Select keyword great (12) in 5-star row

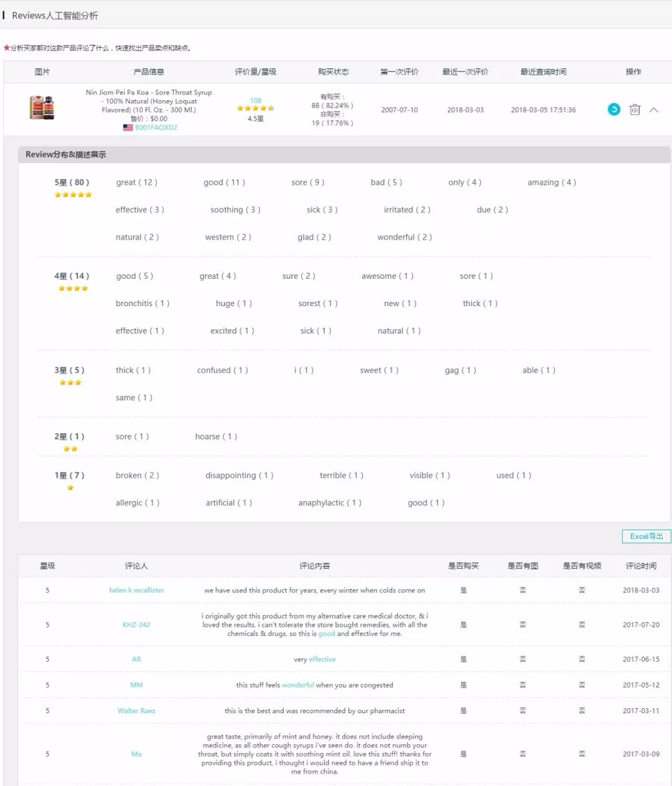click(x=136, y=182)
